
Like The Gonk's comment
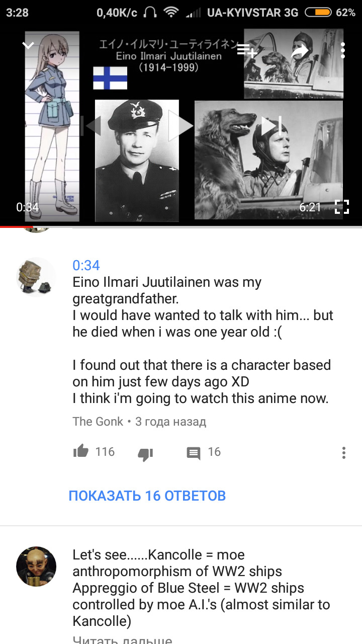(80, 452)
